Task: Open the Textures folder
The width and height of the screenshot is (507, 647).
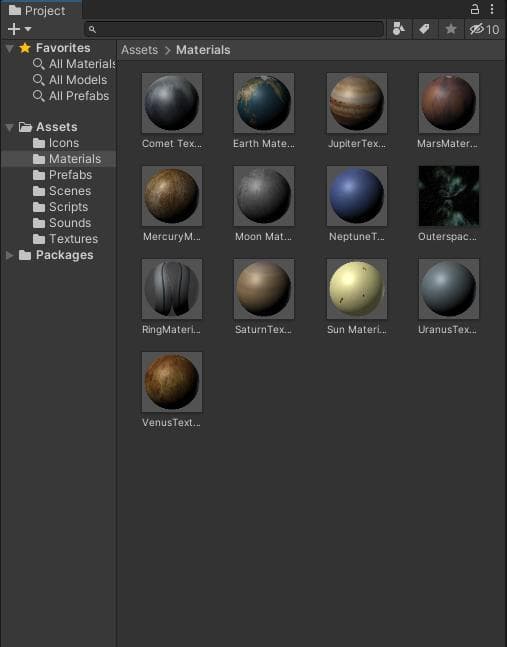Action: pyautogui.click(x=65, y=239)
